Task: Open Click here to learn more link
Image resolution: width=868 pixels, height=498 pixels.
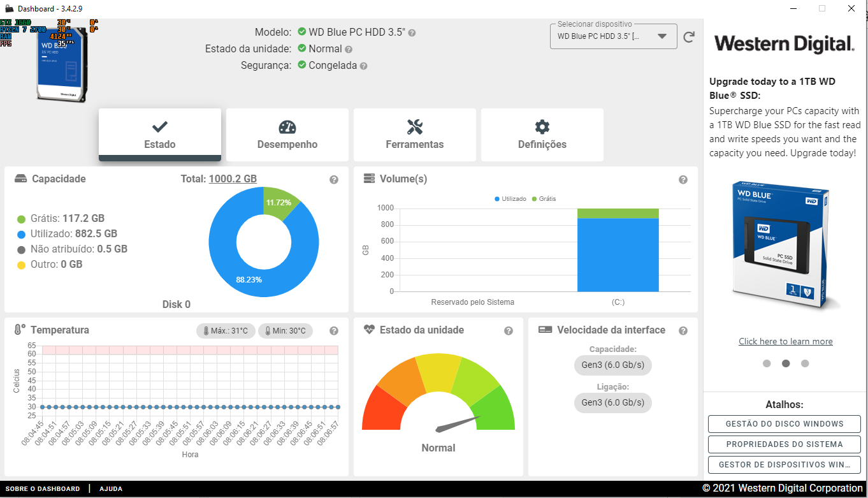Action: [786, 341]
